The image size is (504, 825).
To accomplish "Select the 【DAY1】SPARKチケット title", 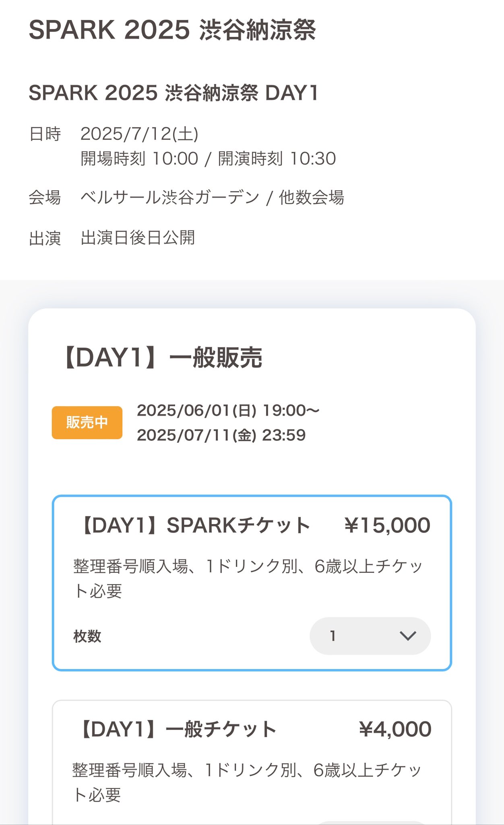I will click(194, 526).
